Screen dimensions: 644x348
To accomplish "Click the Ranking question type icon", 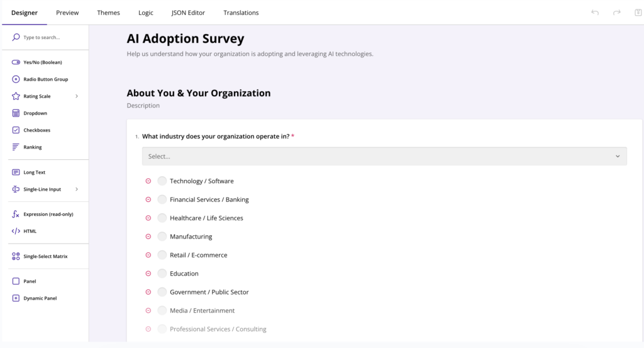I will (16, 147).
